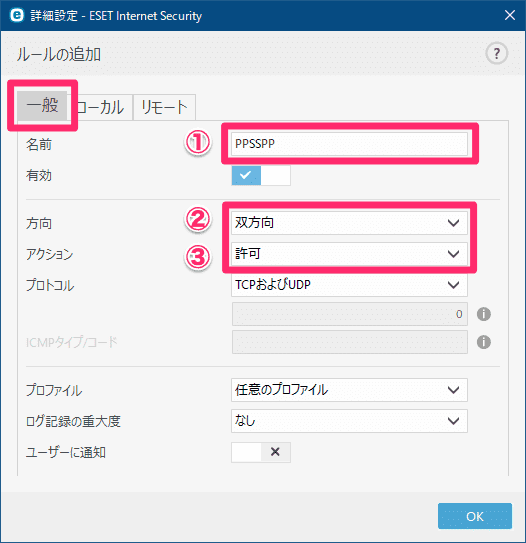The width and height of the screenshot is (526, 543).
Task: Click the info icon beside ICMPタイプ/コード field
Action: (x=484, y=342)
